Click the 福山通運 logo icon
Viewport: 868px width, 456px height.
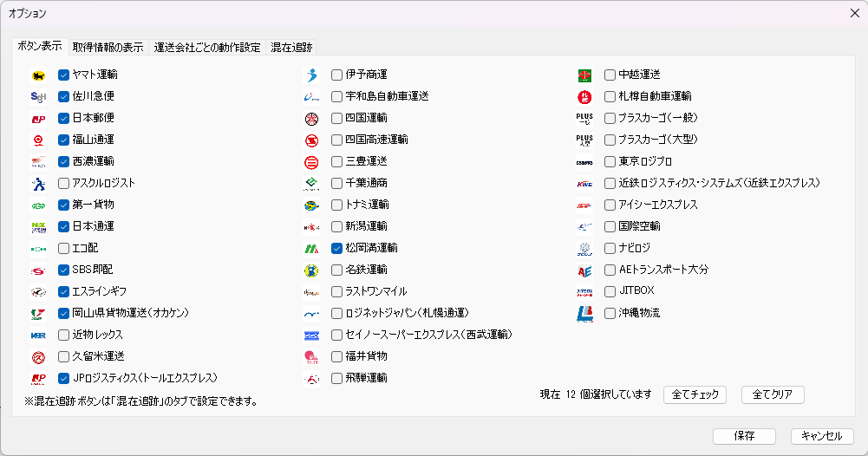click(38, 140)
